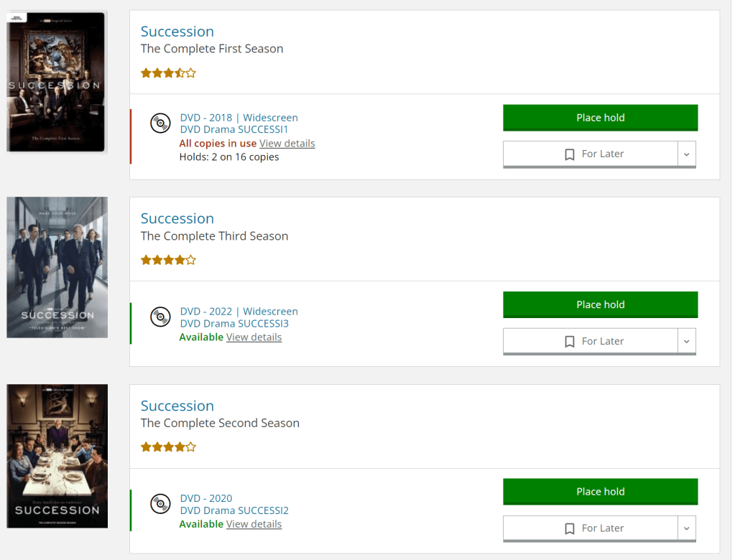Click the DVD disc icon for First Season

pyautogui.click(x=160, y=123)
